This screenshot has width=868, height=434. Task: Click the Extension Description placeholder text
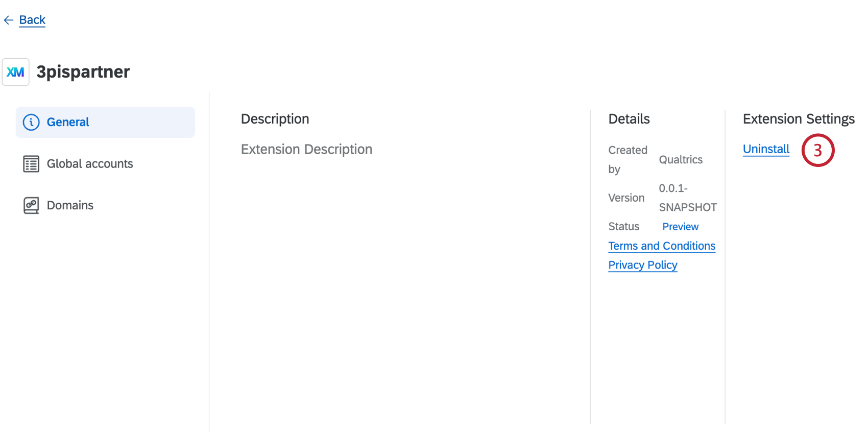coord(306,149)
